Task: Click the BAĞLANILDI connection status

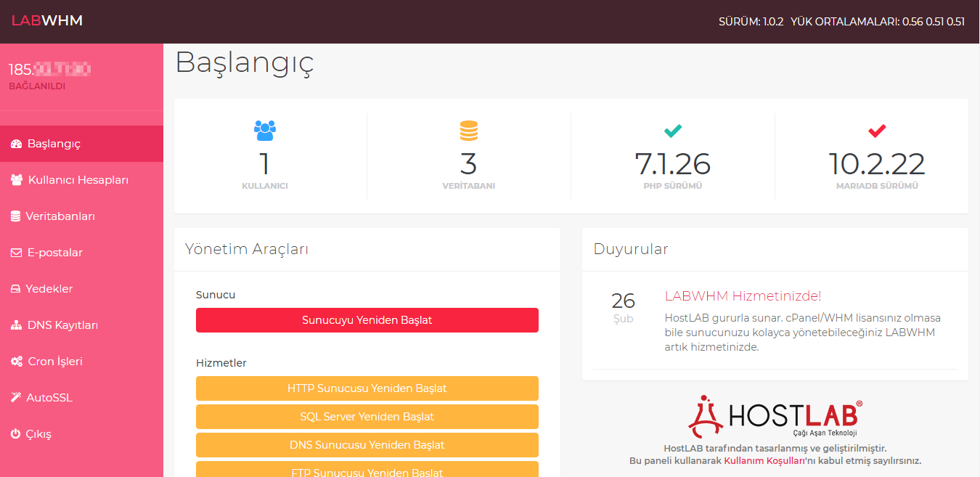Action: (x=37, y=86)
